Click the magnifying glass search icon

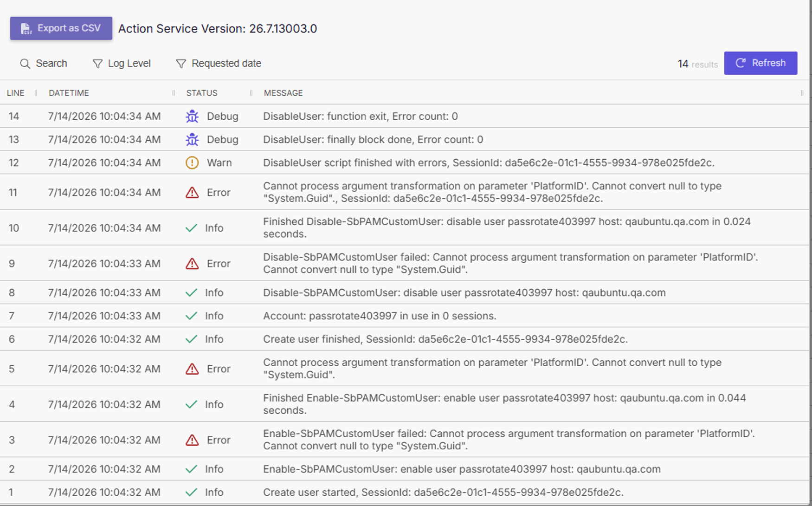(x=25, y=64)
